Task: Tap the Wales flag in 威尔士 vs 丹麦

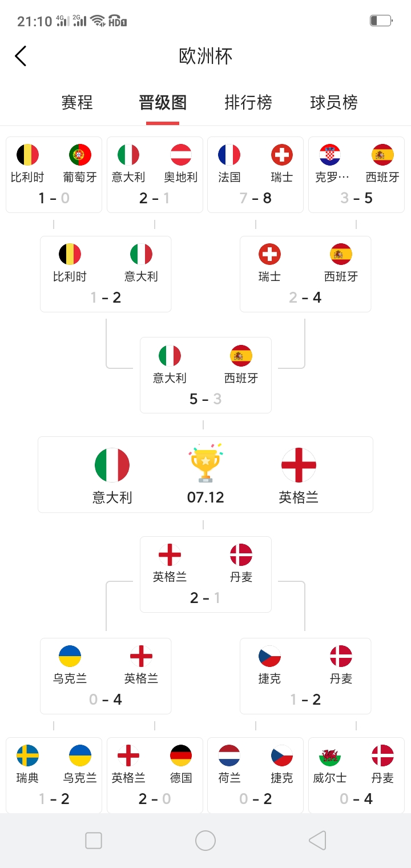Action: pos(330,756)
